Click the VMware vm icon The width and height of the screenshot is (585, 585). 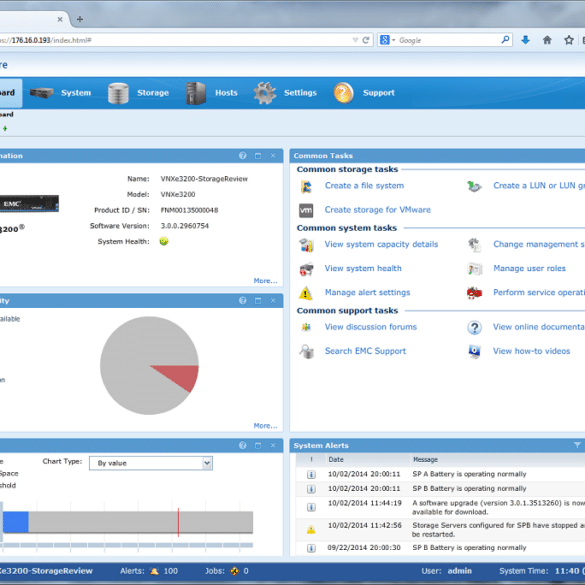[x=306, y=210]
